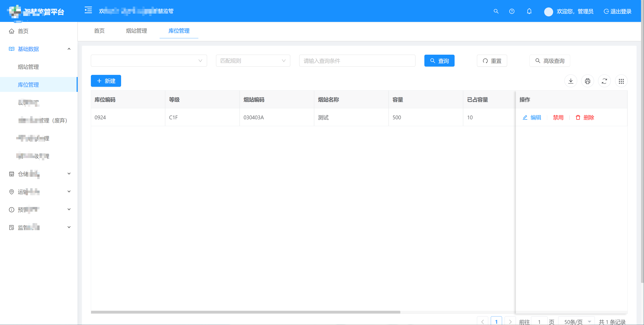Click the blue 查询 button
Viewport: 644px width, 325px height.
pos(439,61)
